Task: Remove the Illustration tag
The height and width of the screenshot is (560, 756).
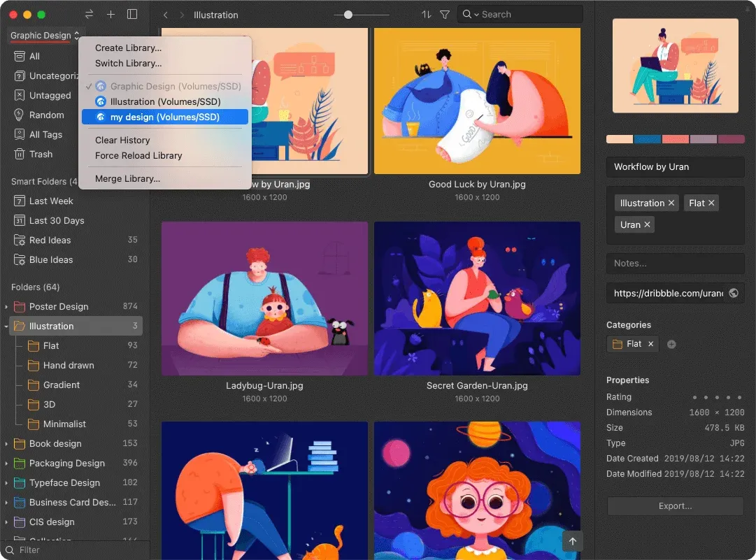Action: tap(671, 203)
